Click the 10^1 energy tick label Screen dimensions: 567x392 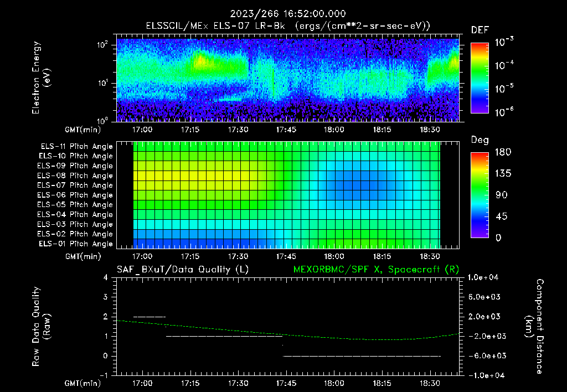point(102,83)
